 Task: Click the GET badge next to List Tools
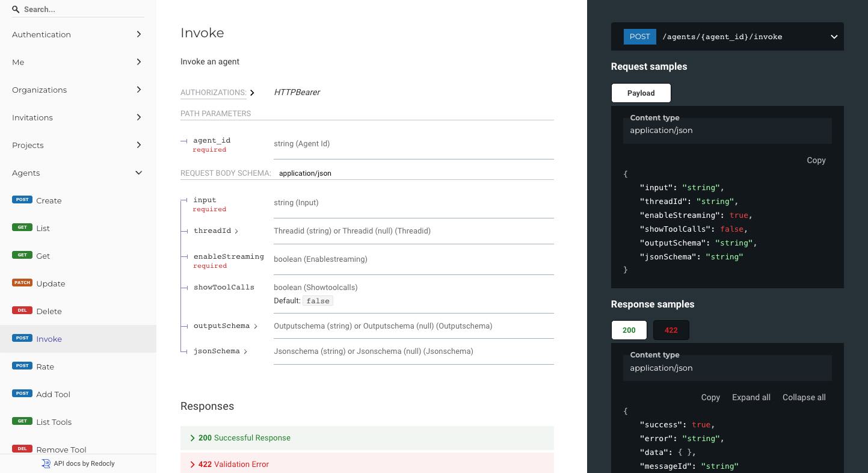point(22,421)
